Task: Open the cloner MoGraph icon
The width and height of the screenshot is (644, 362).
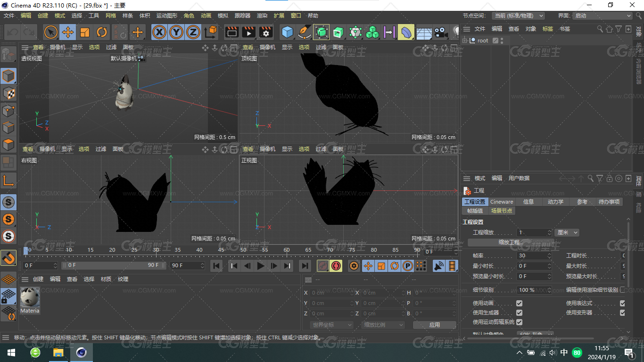Action: (x=372, y=32)
